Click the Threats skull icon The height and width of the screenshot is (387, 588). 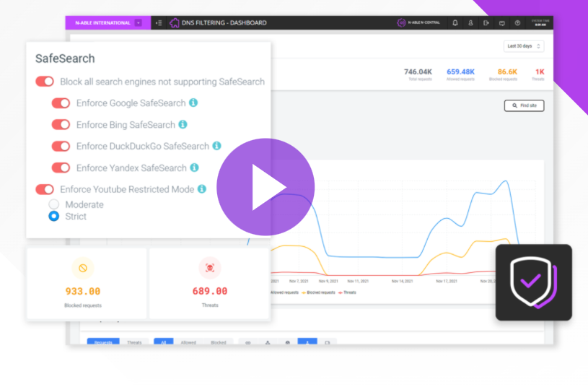210,268
